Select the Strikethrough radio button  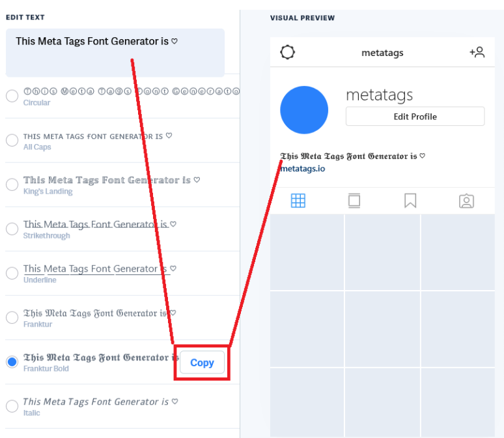(12, 229)
